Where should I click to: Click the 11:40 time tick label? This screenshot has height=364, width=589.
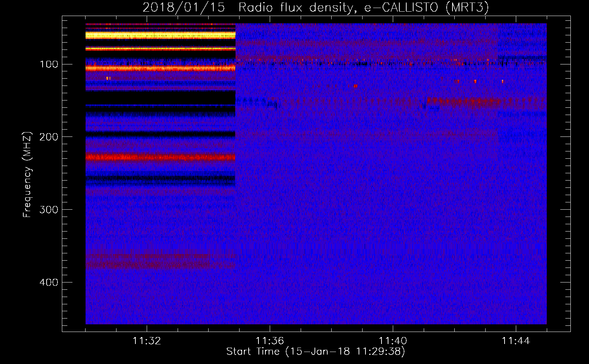tap(393, 341)
